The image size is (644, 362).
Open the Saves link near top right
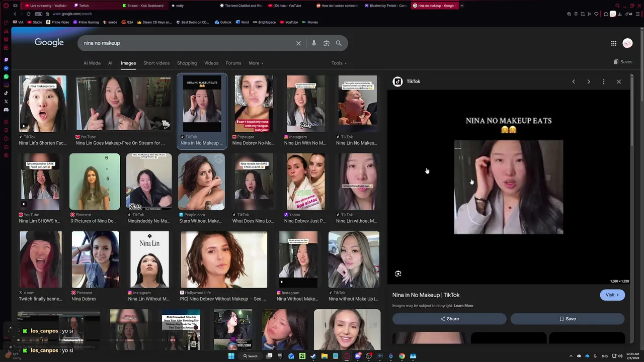click(x=623, y=62)
